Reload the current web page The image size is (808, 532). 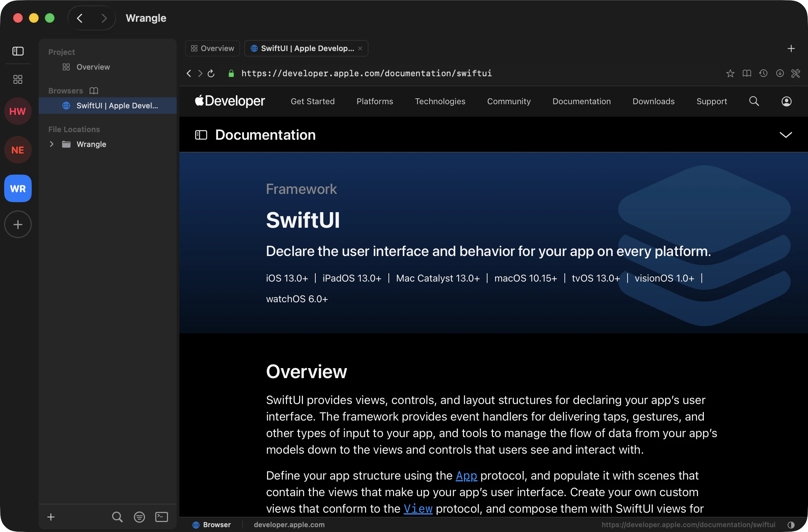[x=211, y=73]
